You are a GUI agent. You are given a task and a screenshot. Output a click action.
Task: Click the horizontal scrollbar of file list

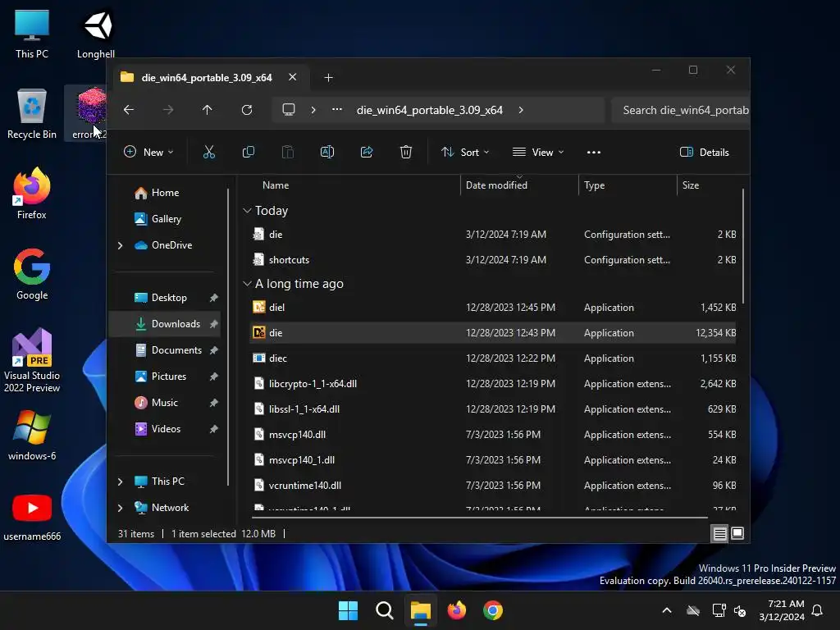click(x=479, y=518)
